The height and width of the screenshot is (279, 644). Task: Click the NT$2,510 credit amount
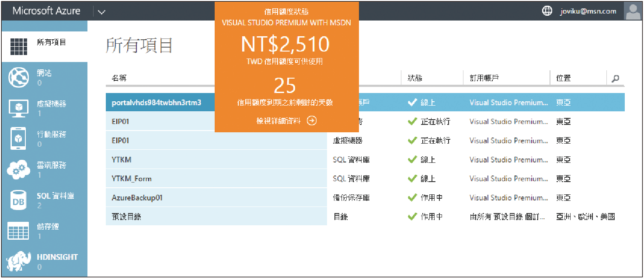(285, 45)
